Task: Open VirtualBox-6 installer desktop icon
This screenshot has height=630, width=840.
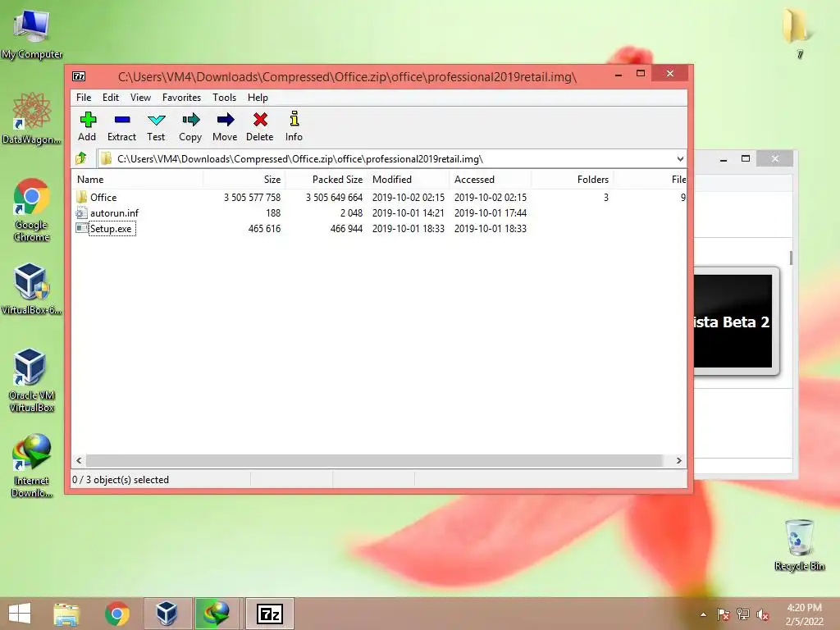Action: point(31,289)
